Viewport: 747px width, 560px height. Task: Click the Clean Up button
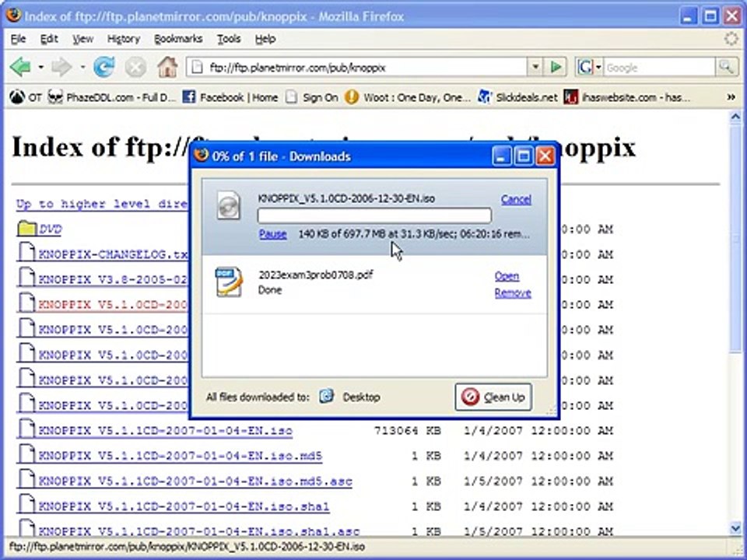493,397
